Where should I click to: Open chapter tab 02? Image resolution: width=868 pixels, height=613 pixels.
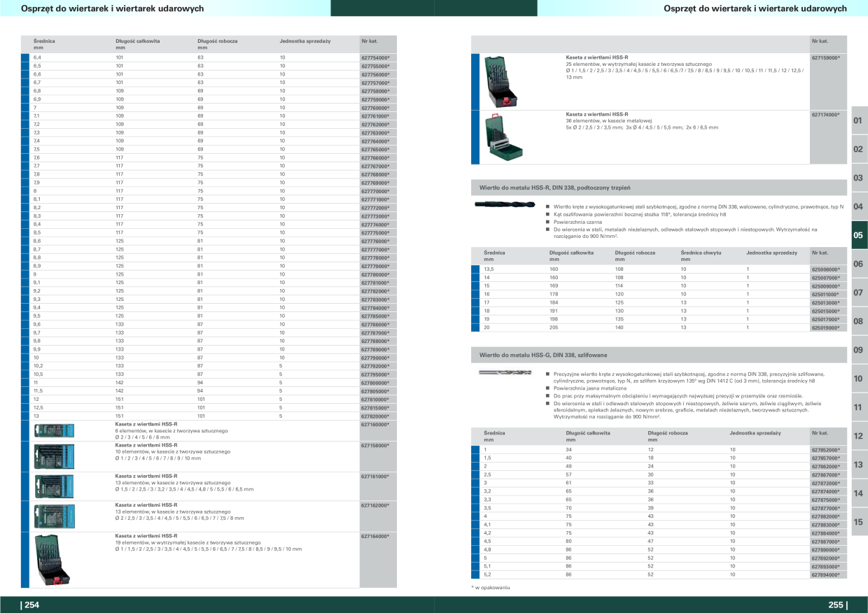pos(859,150)
